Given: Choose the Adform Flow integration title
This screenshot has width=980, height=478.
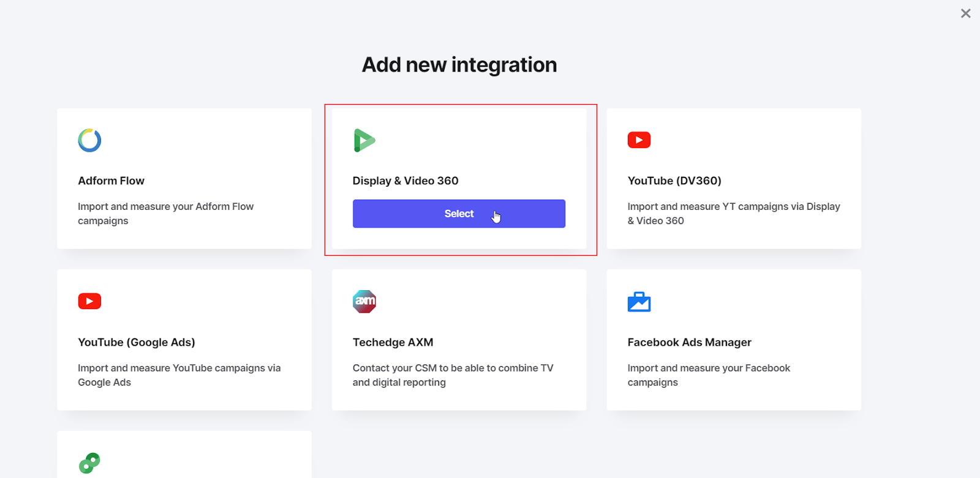Looking at the screenshot, I should (x=111, y=181).
